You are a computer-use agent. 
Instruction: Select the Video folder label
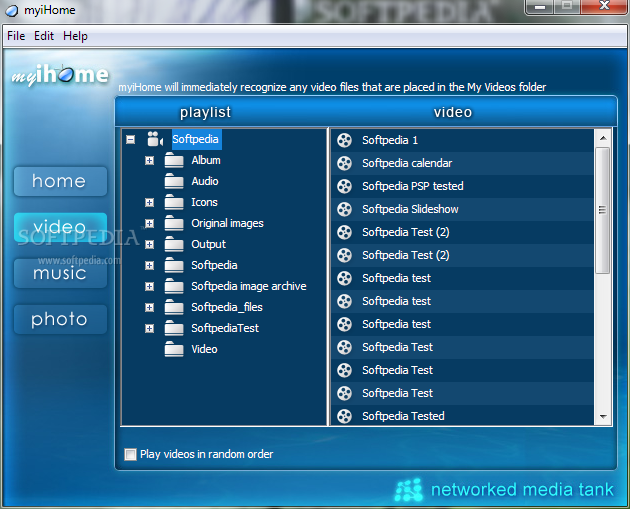[204, 349]
